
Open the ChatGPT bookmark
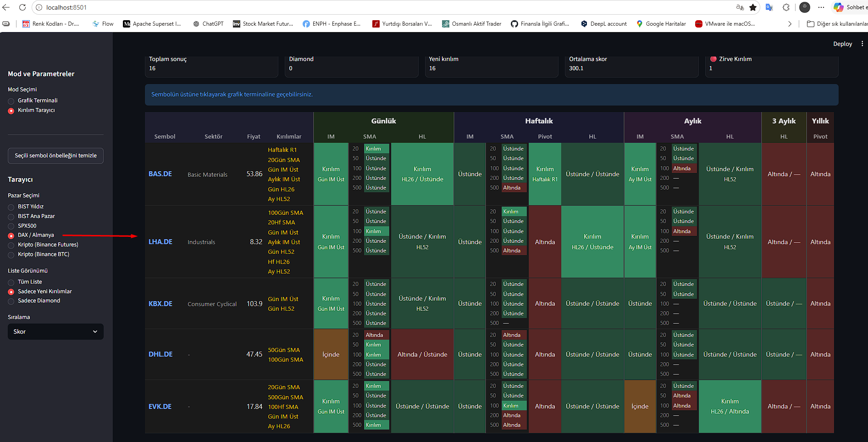209,24
